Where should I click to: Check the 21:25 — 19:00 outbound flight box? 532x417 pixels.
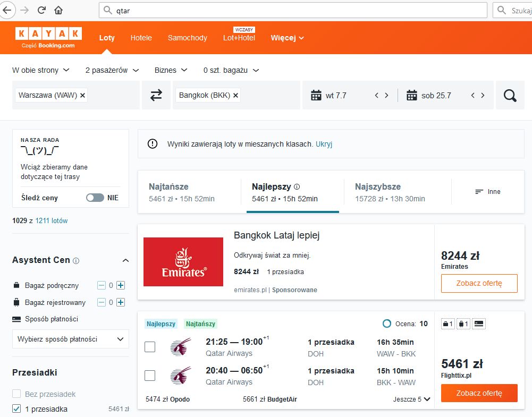[150, 347]
